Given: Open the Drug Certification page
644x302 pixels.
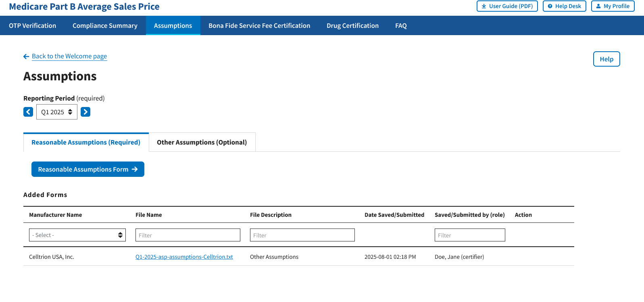Looking at the screenshot, I should 352,25.
